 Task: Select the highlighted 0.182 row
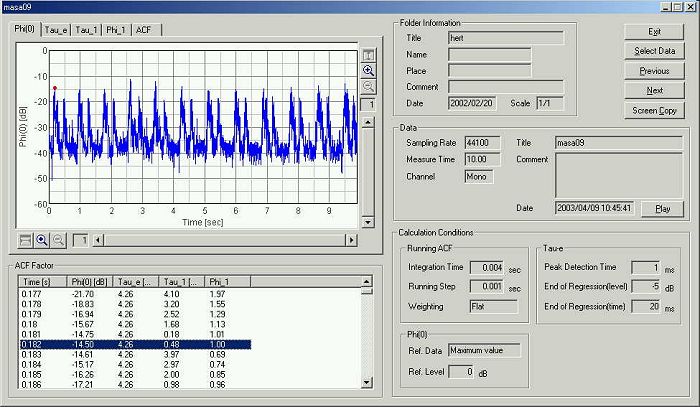click(x=135, y=345)
